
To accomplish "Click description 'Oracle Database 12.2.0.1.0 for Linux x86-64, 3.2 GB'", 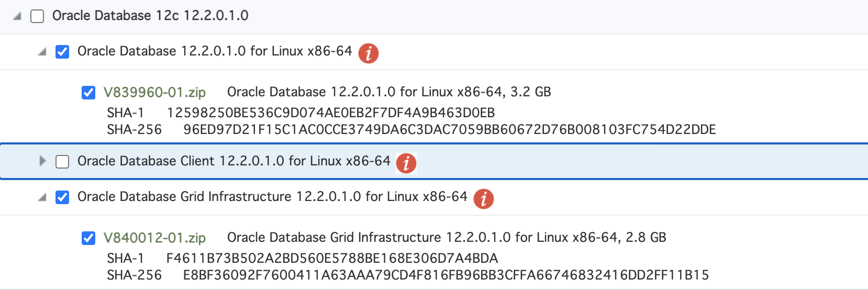I will coord(389,92).
